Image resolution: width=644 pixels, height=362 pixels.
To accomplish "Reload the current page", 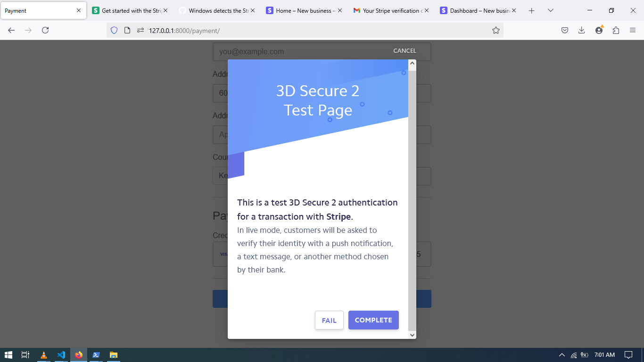I will click(x=45, y=30).
